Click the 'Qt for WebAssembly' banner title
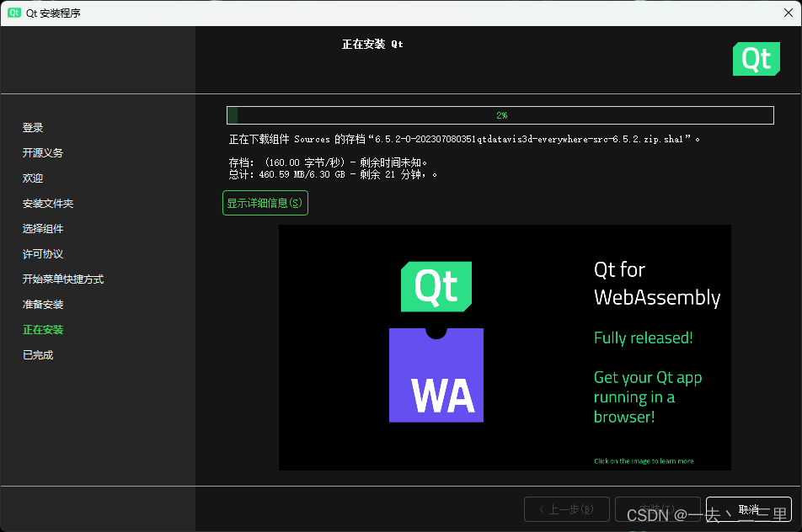802x532 pixels. (657, 284)
